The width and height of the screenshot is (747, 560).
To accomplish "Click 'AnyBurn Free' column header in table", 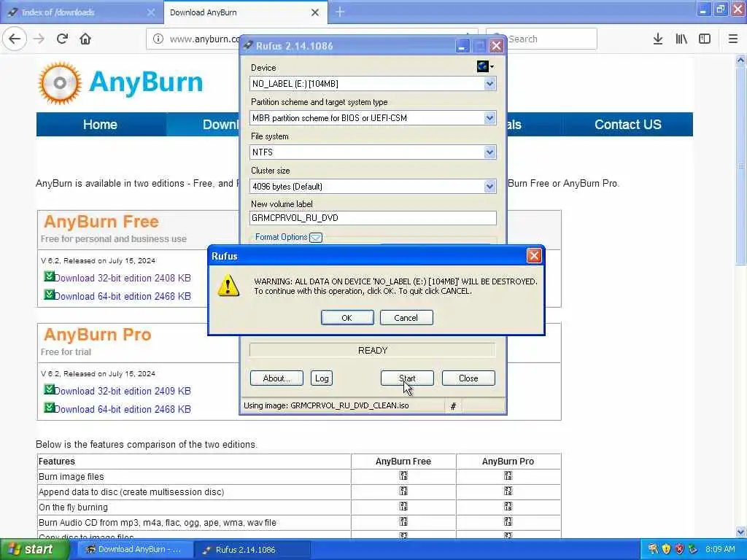I will pyautogui.click(x=403, y=462).
